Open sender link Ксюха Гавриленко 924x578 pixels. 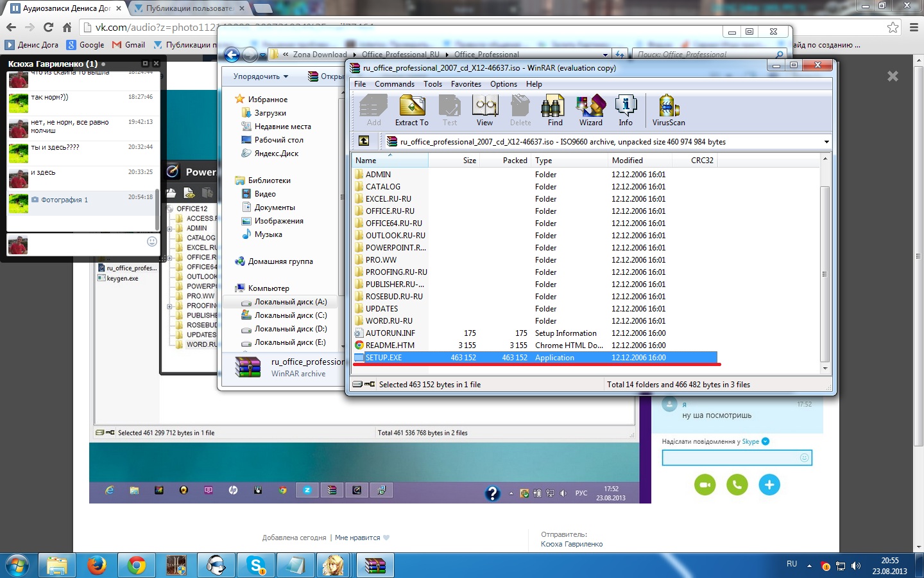pyautogui.click(x=572, y=544)
